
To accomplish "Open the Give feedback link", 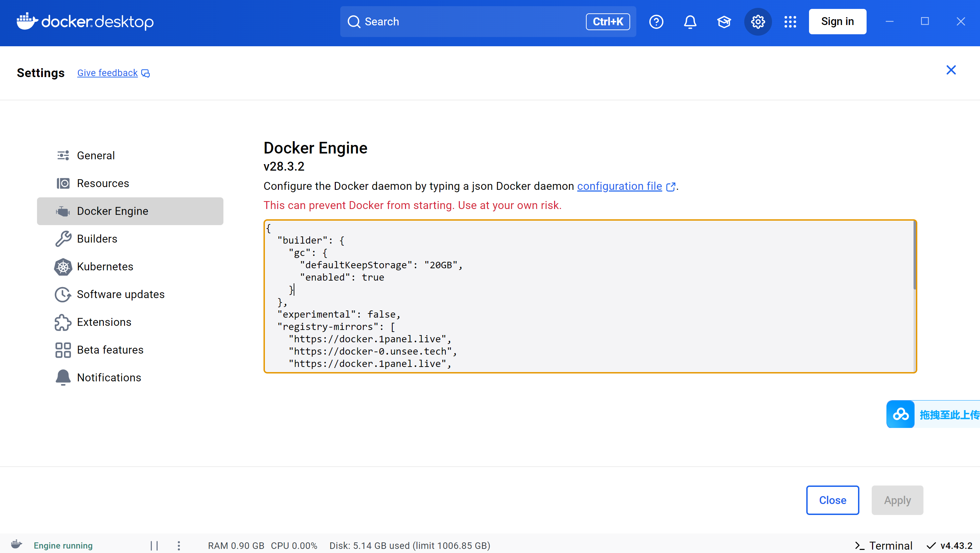I will point(107,73).
